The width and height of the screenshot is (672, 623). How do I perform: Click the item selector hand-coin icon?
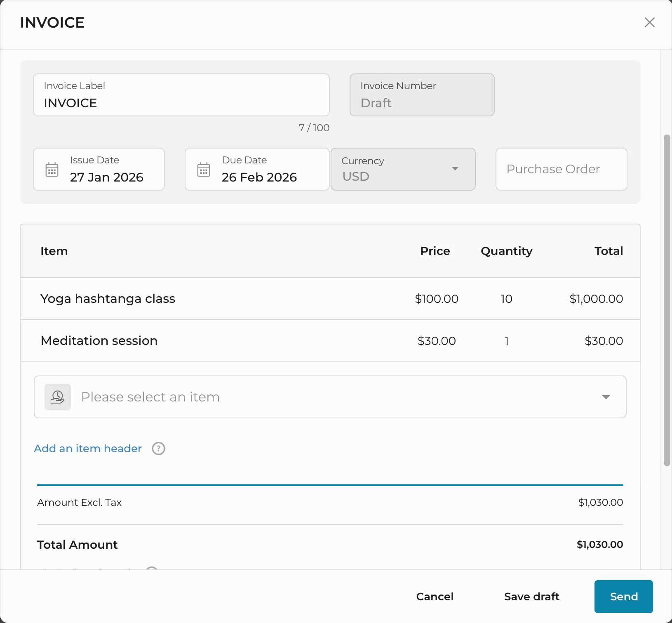point(58,397)
